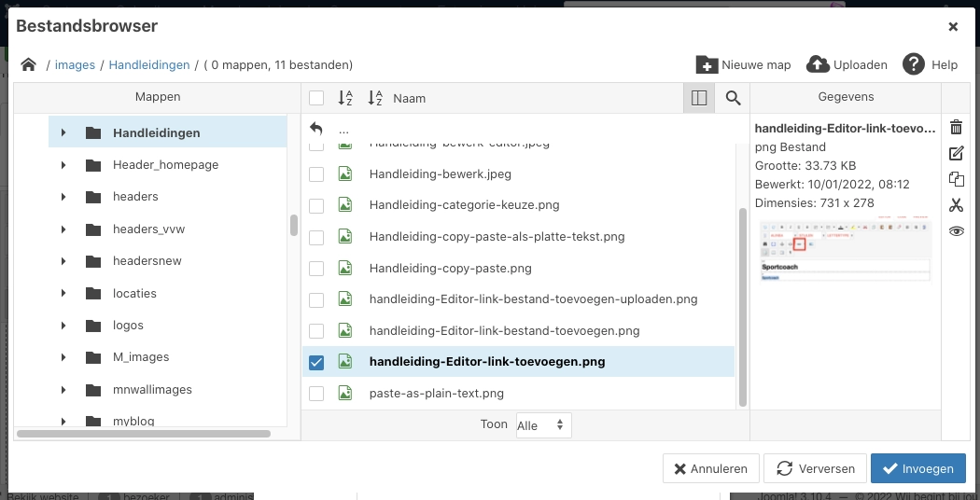980x500 pixels.
Task: Delete the selected file with trash icon
Action: pyautogui.click(x=957, y=127)
